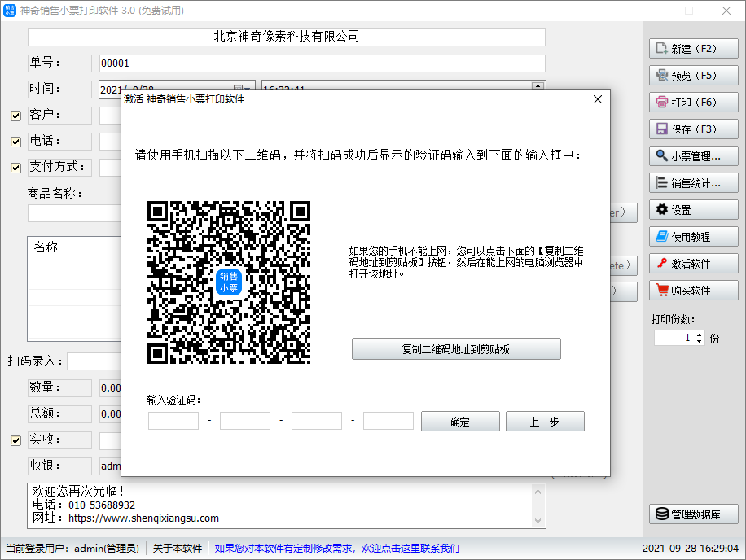The height and width of the screenshot is (560, 746).
Task: Click the manage database cylinder icon
Action: click(x=662, y=514)
